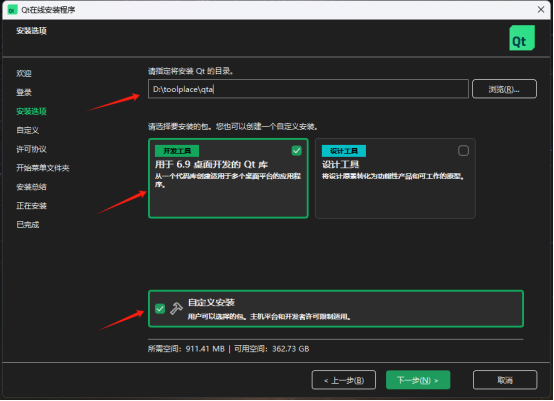Click the 安装选项 page heading
The image size is (554, 401).
tap(31, 31)
